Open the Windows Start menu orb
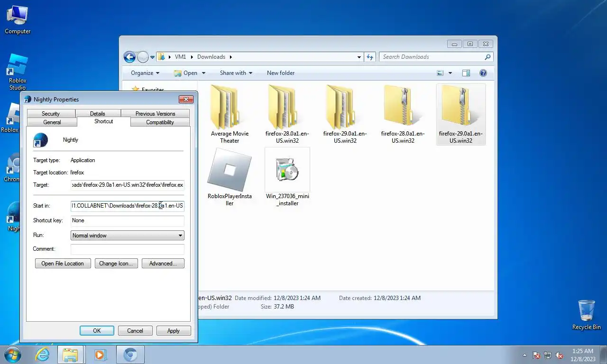The width and height of the screenshot is (607, 364). [x=13, y=355]
